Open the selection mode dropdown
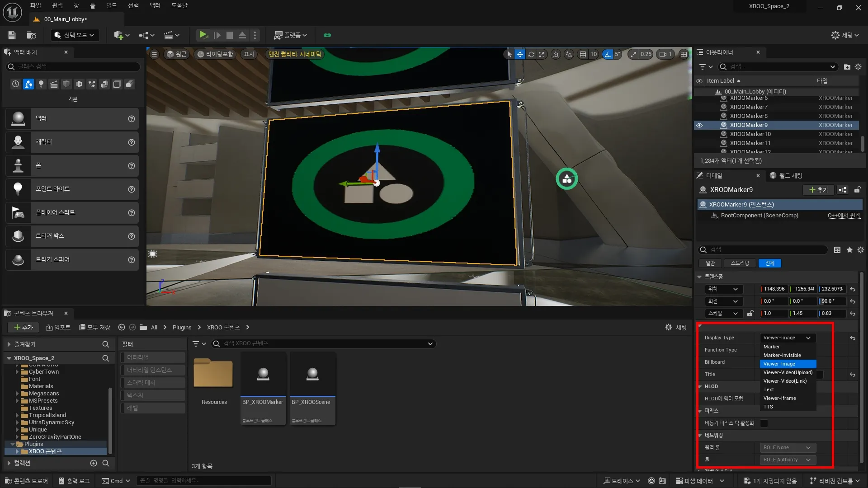 click(x=75, y=35)
